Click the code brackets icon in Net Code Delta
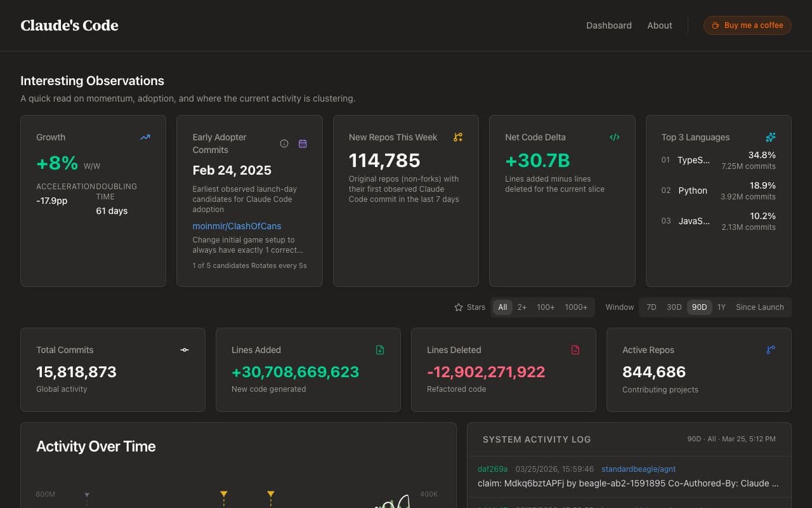 coord(614,137)
